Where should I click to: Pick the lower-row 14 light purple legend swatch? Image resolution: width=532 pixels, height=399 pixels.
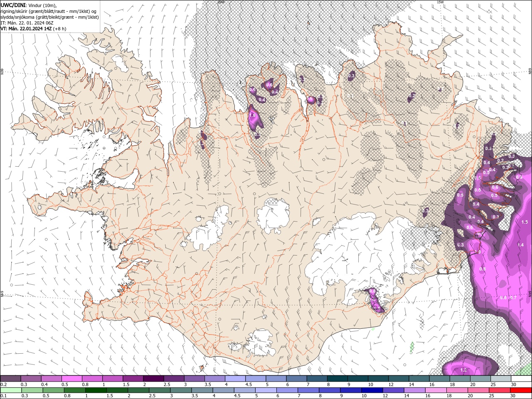click(414, 390)
